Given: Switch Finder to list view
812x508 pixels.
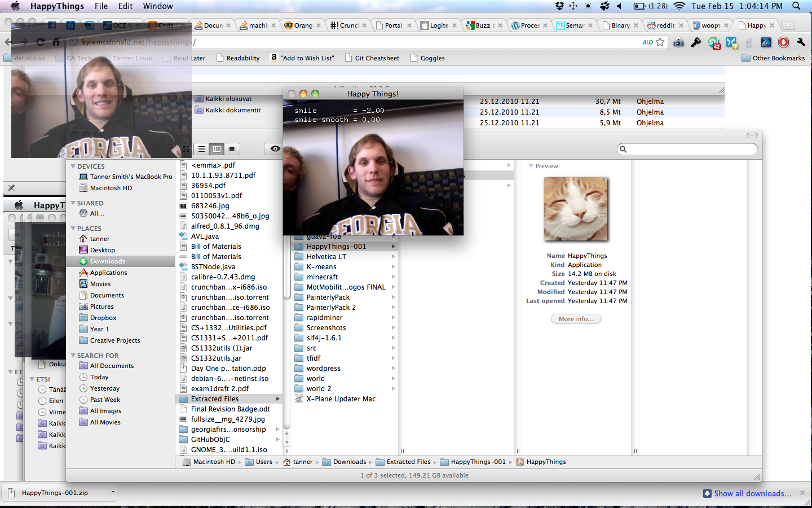Looking at the screenshot, I should tap(201, 149).
